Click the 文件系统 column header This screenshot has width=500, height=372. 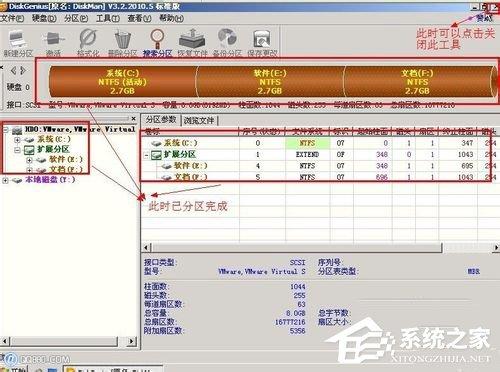(x=307, y=132)
